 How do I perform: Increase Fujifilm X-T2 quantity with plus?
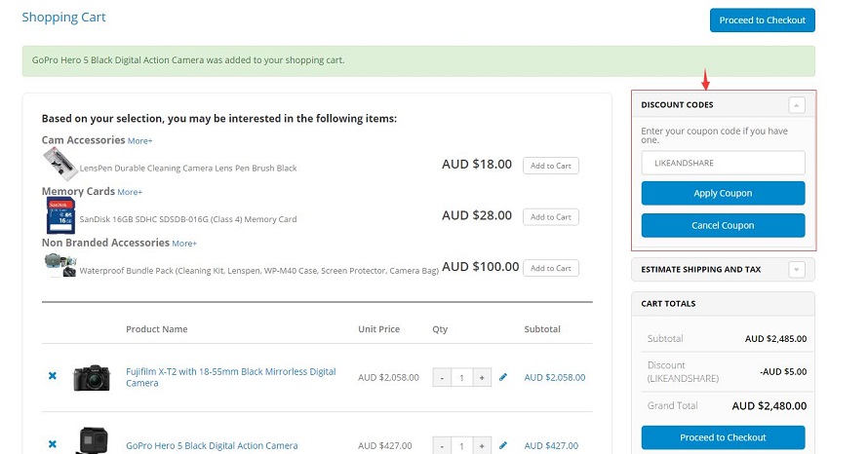point(482,378)
